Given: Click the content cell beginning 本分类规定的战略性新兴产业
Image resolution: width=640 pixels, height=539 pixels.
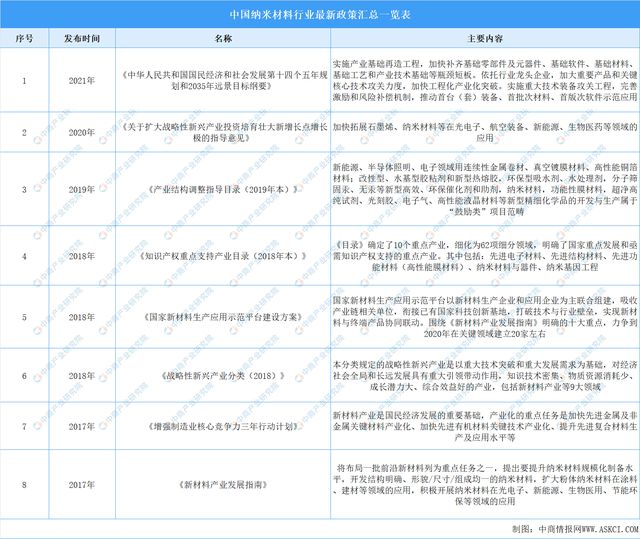Looking at the screenshot, I should [485, 376].
